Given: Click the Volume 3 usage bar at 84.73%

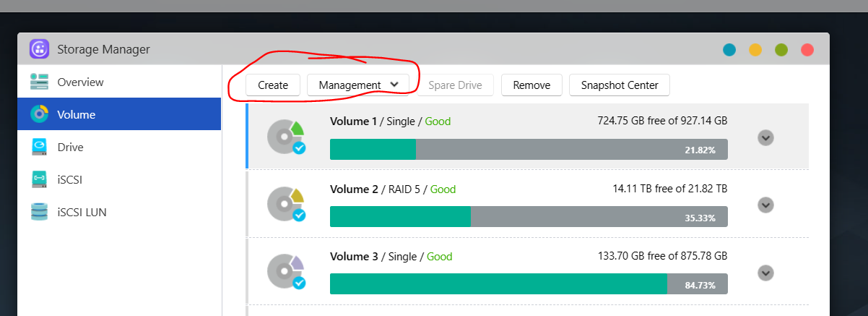Looking at the screenshot, I should 529,284.
